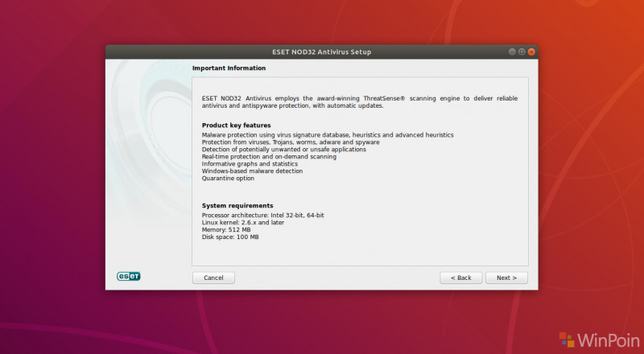This screenshot has height=354, width=644.
Task: Click the Next button
Action: (x=506, y=278)
